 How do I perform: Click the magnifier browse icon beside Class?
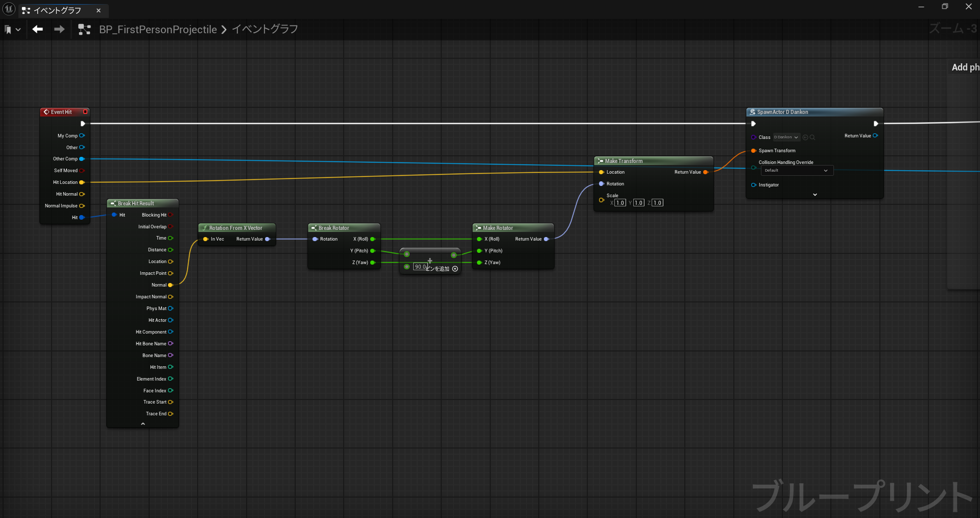tap(812, 137)
